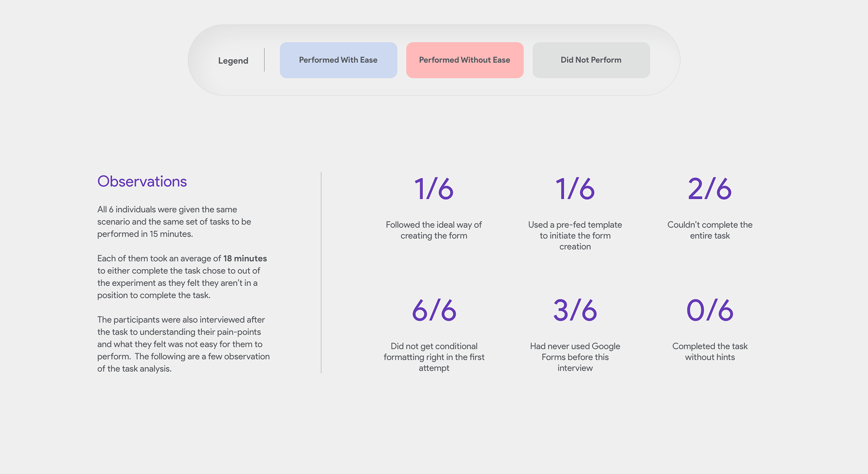Click the paragraph starting 'All 6 individuals'
This screenshot has width=868, height=474.
[x=174, y=221]
